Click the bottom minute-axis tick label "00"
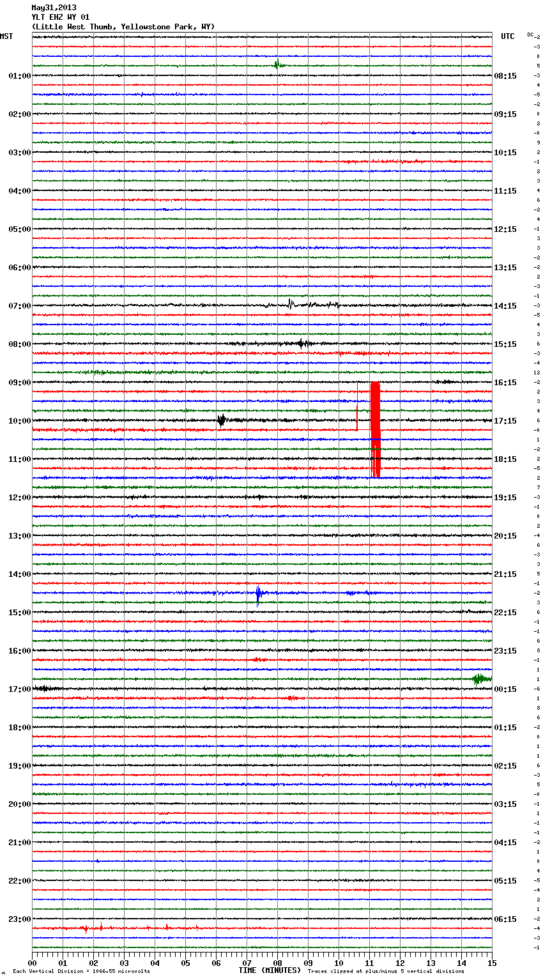Screen dimensions: 543x980 pyautogui.click(x=33, y=963)
